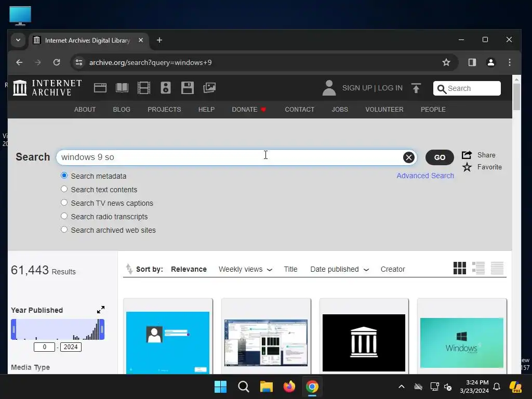532x399 pixels.
Task: Open Firefox from the taskbar
Action: (289, 387)
